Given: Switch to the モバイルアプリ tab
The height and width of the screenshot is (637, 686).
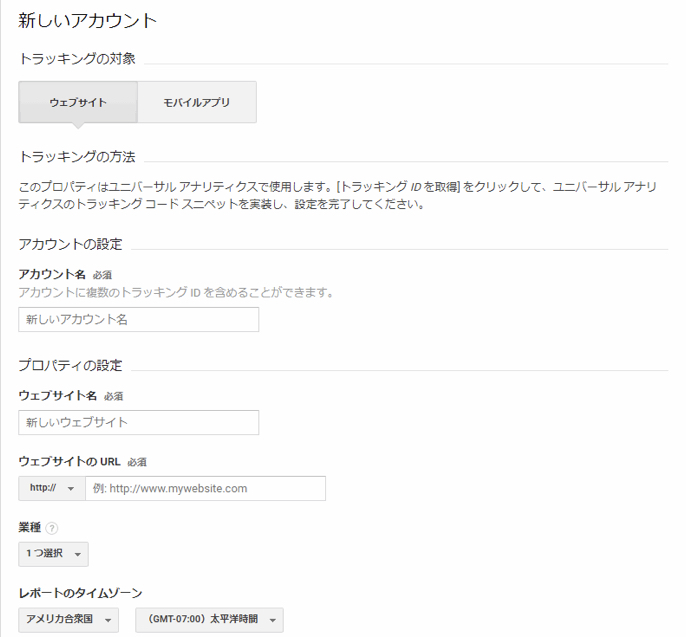Looking at the screenshot, I should pos(197,102).
